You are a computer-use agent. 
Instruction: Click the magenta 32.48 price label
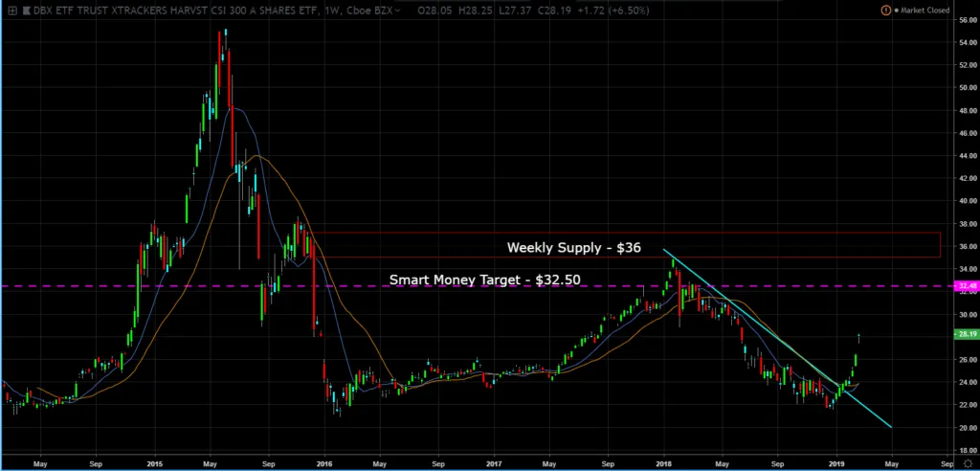[x=965, y=286]
